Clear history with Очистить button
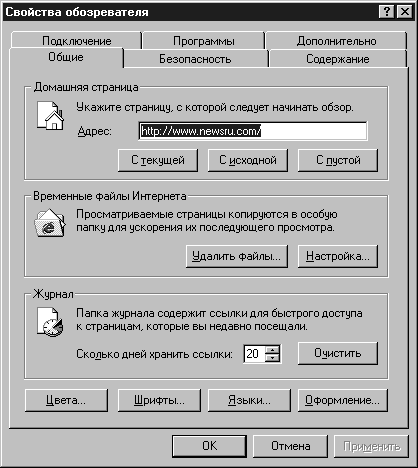This screenshot has height=468, width=418. point(338,353)
